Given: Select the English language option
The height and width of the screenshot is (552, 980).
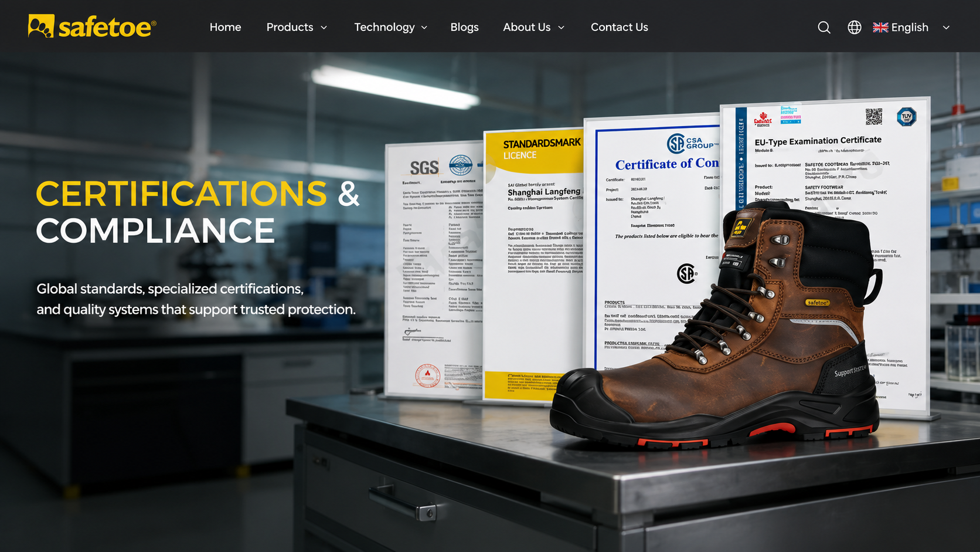Looking at the screenshot, I should [910, 28].
